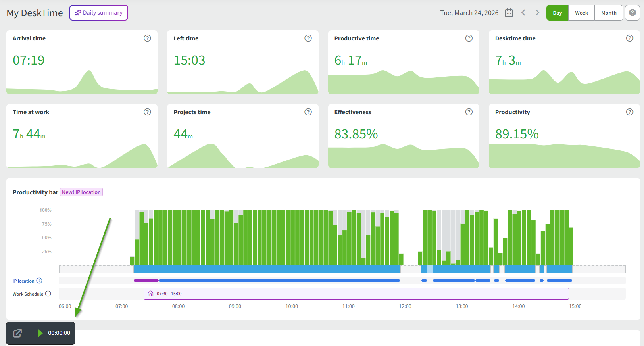Pop out the timer in new window
Image resolution: width=644 pixels, height=346 pixels.
(x=17, y=333)
